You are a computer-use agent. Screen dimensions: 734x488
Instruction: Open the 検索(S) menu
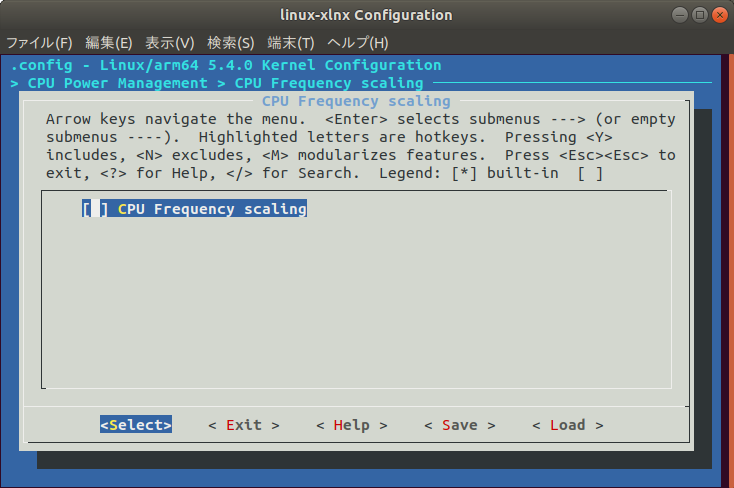click(x=231, y=43)
